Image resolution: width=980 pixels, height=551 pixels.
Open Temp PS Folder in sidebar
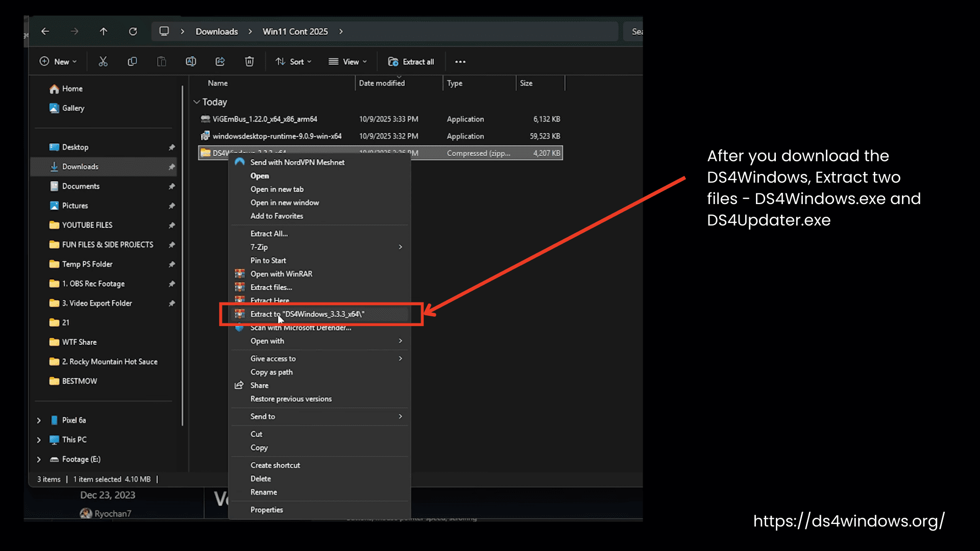pyautogui.click(x=81, y=264)
